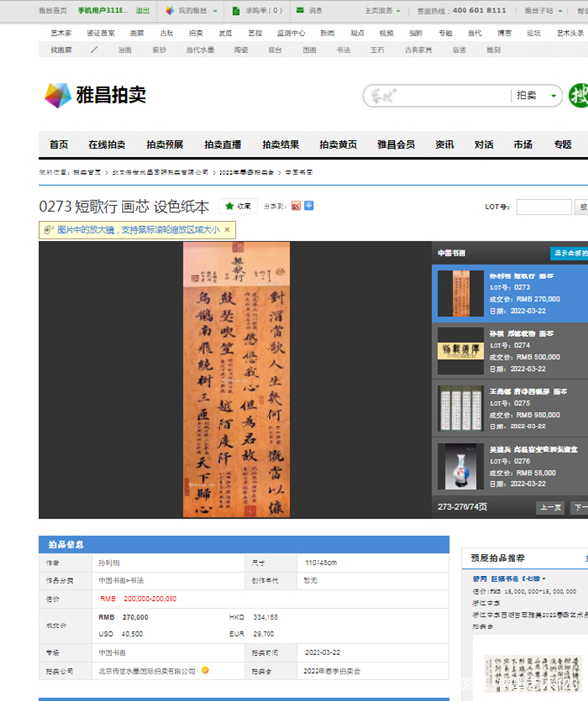
Task: Click the 雅昌首页 link in top bar
Action: tap(52, 10)
